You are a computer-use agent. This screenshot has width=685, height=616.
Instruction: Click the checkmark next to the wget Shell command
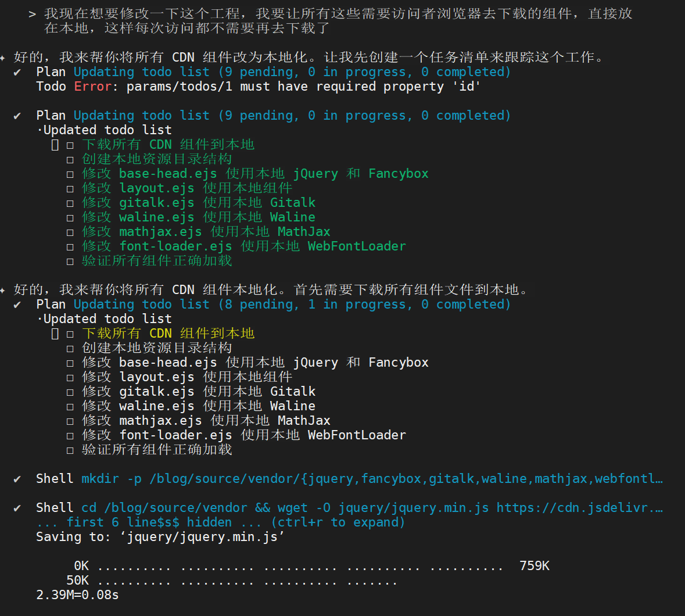pyautogui.click(x=17, y=508)
